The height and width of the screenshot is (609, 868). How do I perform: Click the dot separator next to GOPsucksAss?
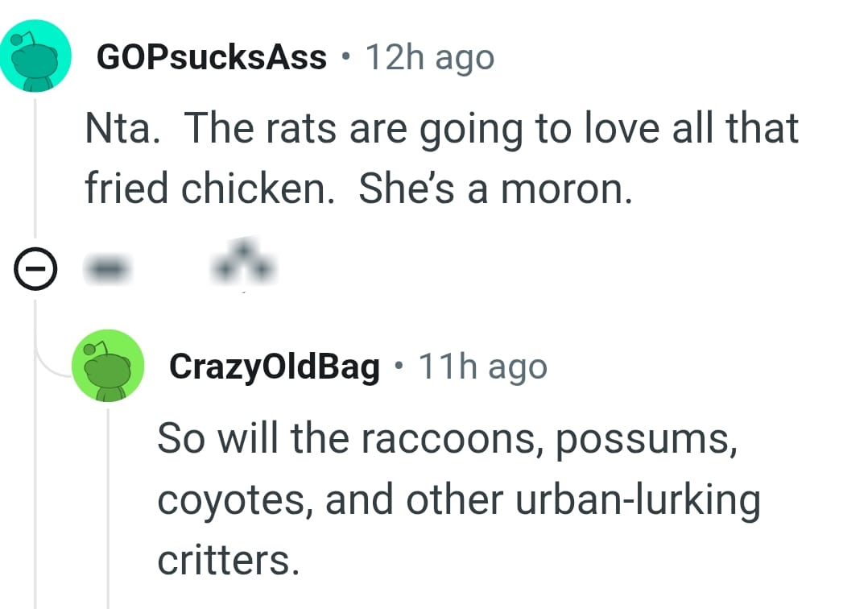[346, 56]
